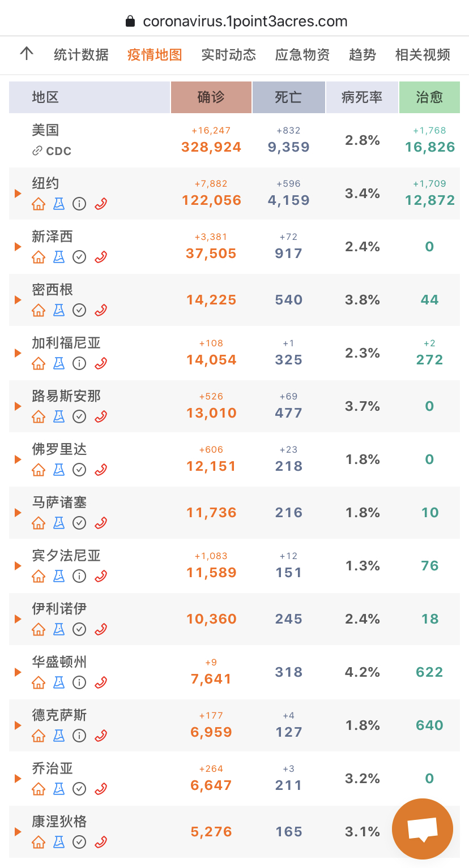Open the 实时动态 tab

pyautogui.click(x=229, y=55)
